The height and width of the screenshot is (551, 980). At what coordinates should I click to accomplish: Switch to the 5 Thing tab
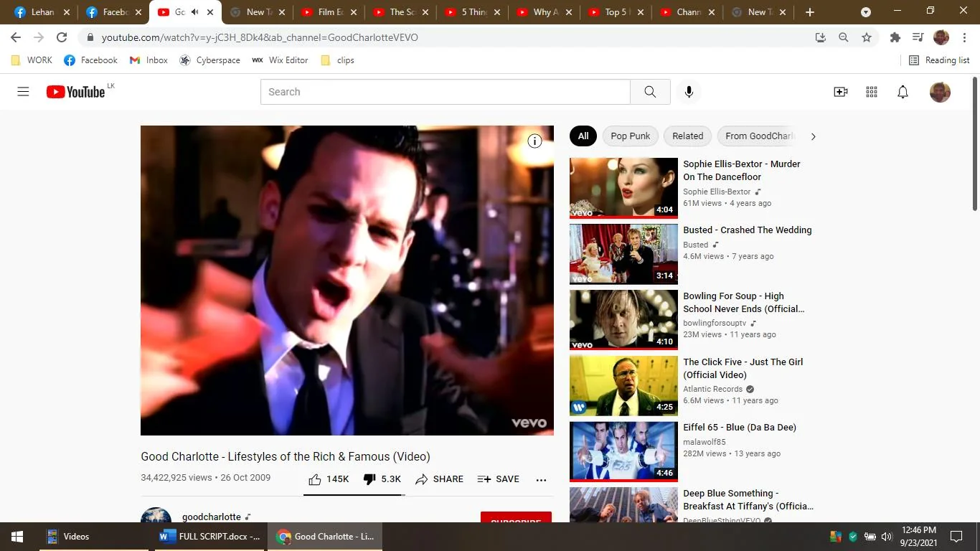(473, 12)
